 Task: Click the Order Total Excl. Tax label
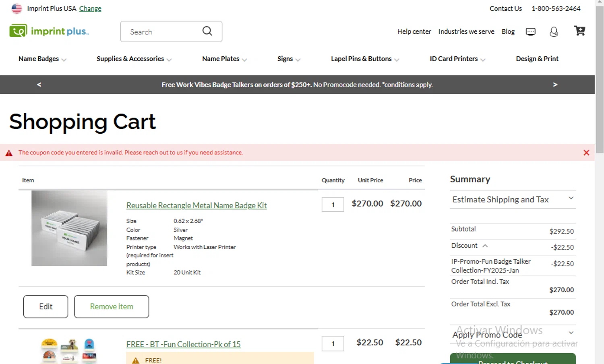coord(481,304)
